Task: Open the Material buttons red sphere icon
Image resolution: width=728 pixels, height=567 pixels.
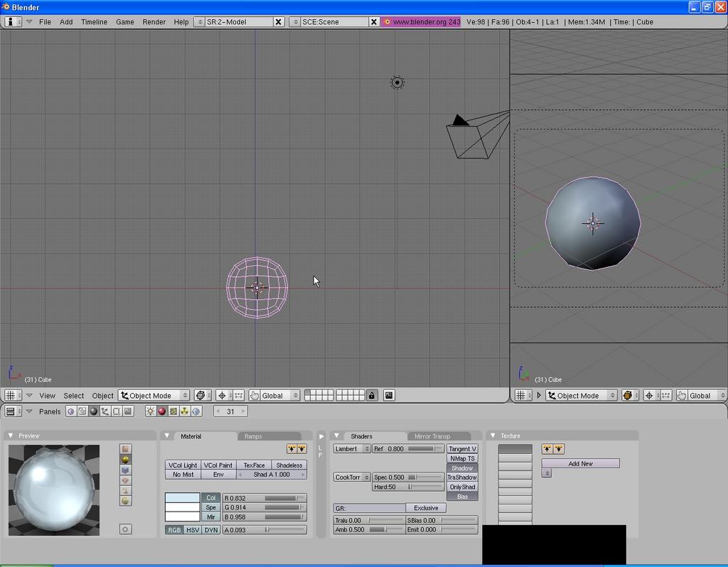Action: click(162, 411)
